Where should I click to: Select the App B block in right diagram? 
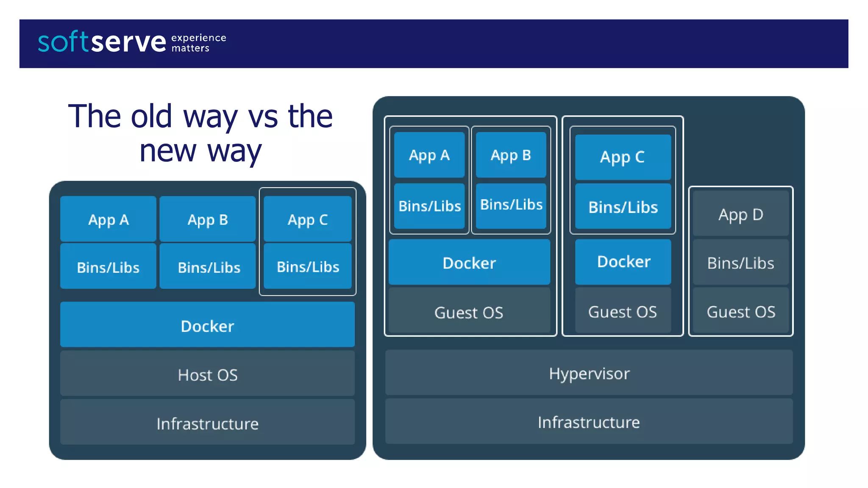click(511, 155)
